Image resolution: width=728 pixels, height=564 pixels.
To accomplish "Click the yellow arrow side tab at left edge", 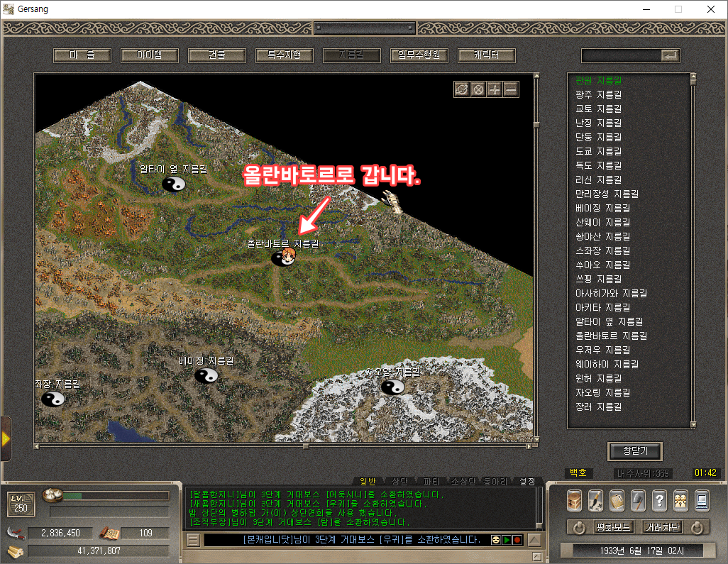I will (6, 438).
